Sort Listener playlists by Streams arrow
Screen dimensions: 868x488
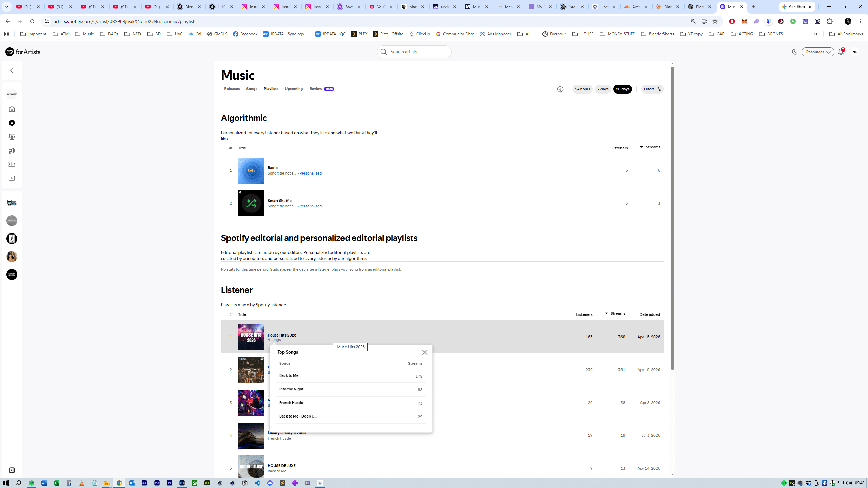pos(606,313)
